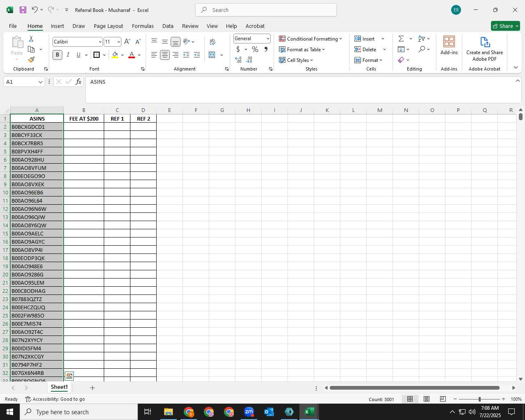Switch to the Formulas tab

pos(143,26)
